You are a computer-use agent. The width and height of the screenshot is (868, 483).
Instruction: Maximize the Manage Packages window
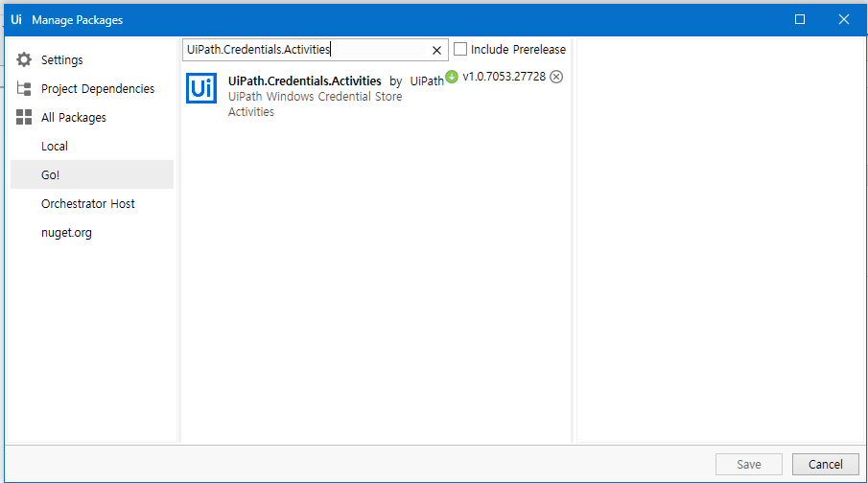point(800,19)
